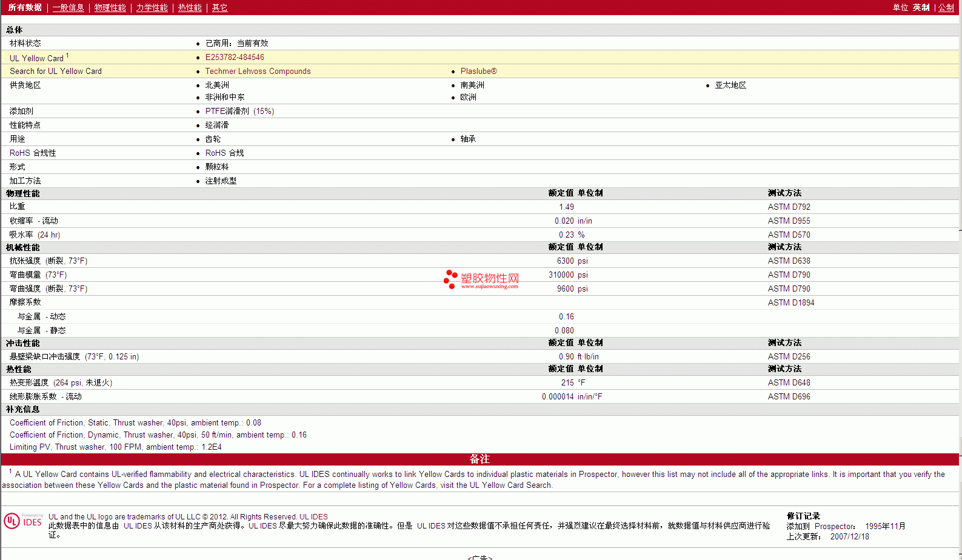The height and width of the screenshot is (560, 962).
Task: Click the vertical scrollbar on right edge
Action: pos(960,242)
